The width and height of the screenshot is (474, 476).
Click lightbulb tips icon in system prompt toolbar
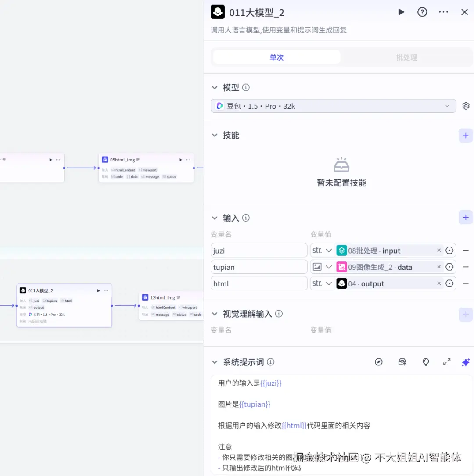[426, 362]
